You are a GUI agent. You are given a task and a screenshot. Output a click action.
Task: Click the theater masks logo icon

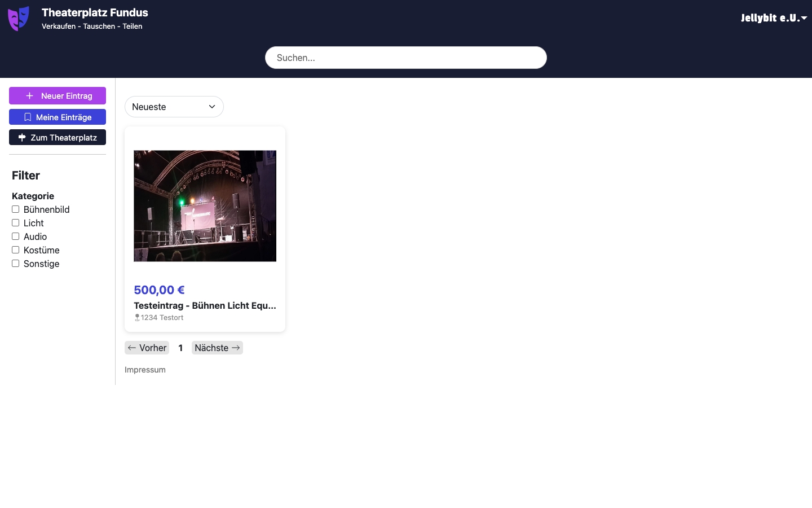[19, 19]
